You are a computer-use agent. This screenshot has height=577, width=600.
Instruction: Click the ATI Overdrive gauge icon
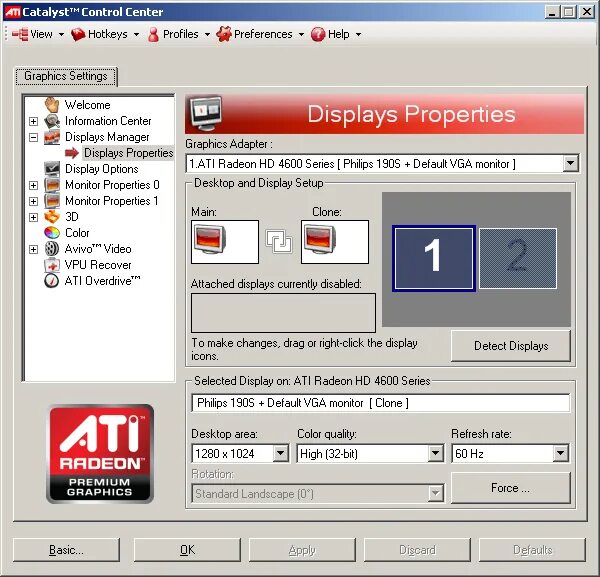point(52,281)
